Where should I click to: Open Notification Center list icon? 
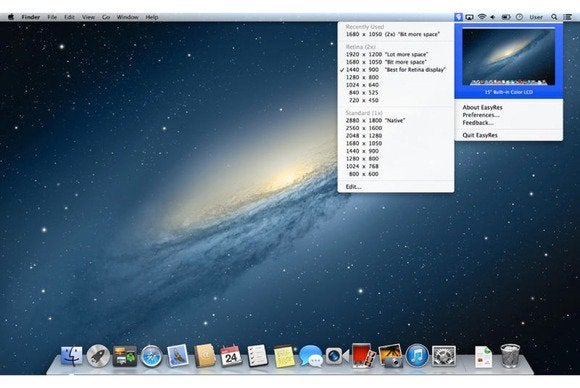pyautogui.click(x=567, y=17)
